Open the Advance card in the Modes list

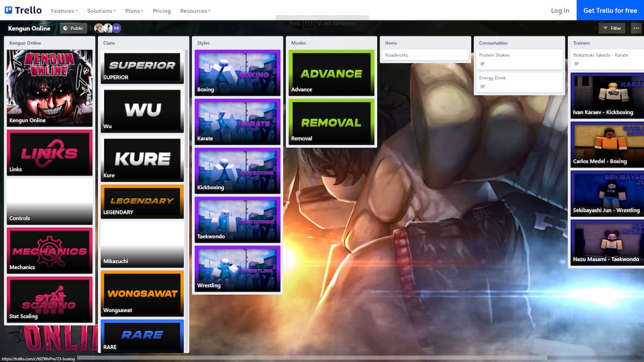[x=331, y=71]
